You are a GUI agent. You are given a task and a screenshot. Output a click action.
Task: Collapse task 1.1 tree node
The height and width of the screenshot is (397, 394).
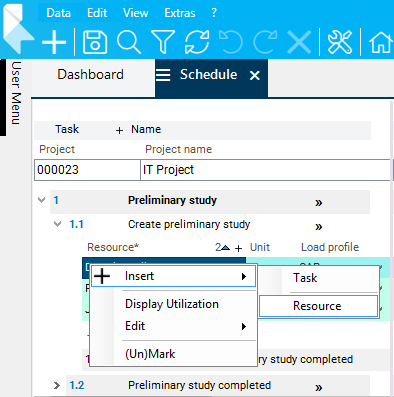click(57, 224)
